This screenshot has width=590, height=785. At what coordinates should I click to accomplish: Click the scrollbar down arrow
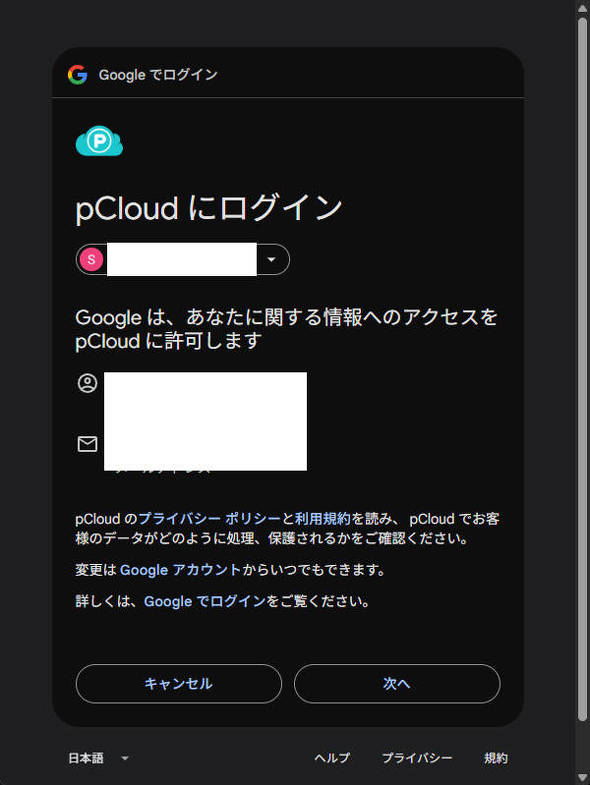pyautogui.click(x=582, y=777)
